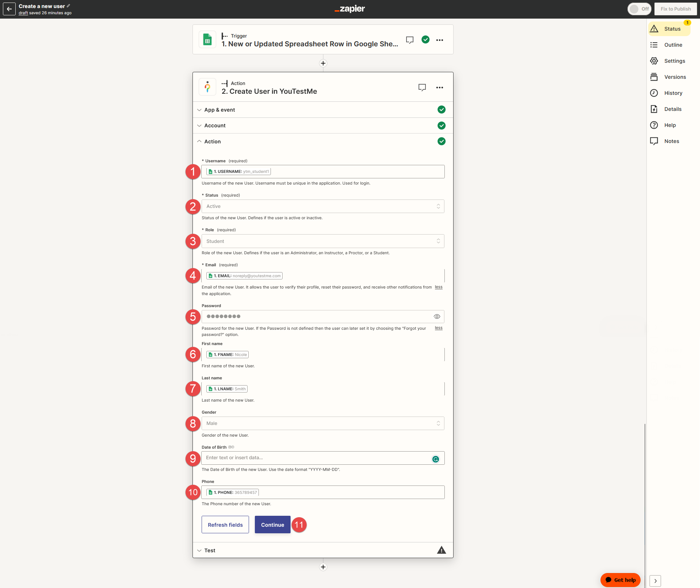Expand the App & event section
700x588 pixels.
[323, 110]
